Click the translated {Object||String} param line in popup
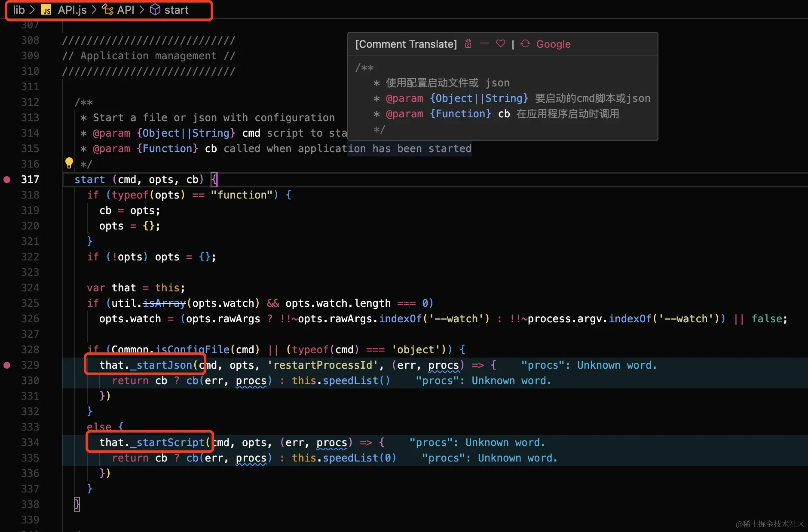 [x=512, y=98]
